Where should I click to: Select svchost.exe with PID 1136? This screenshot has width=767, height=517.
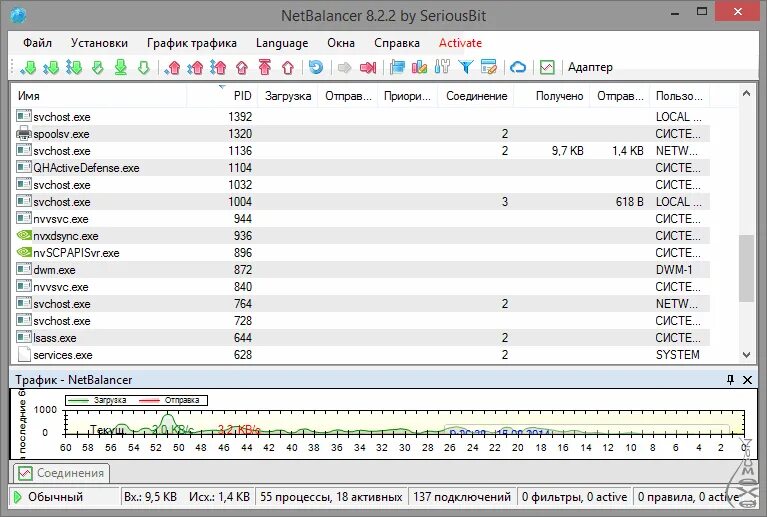(x=361, y=151)
